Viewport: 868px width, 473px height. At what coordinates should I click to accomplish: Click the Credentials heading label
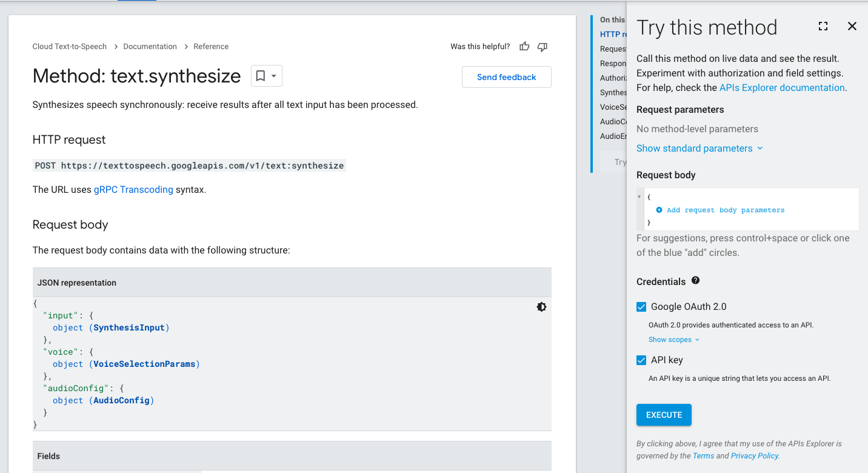pos(661,282)
